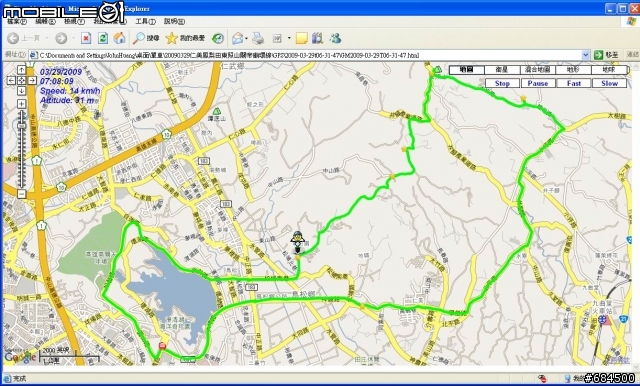Image resolution: width=640 pixels, height=386 pixels.
Task: Switch to 衛星 satellite view
Action: [502, 70]
